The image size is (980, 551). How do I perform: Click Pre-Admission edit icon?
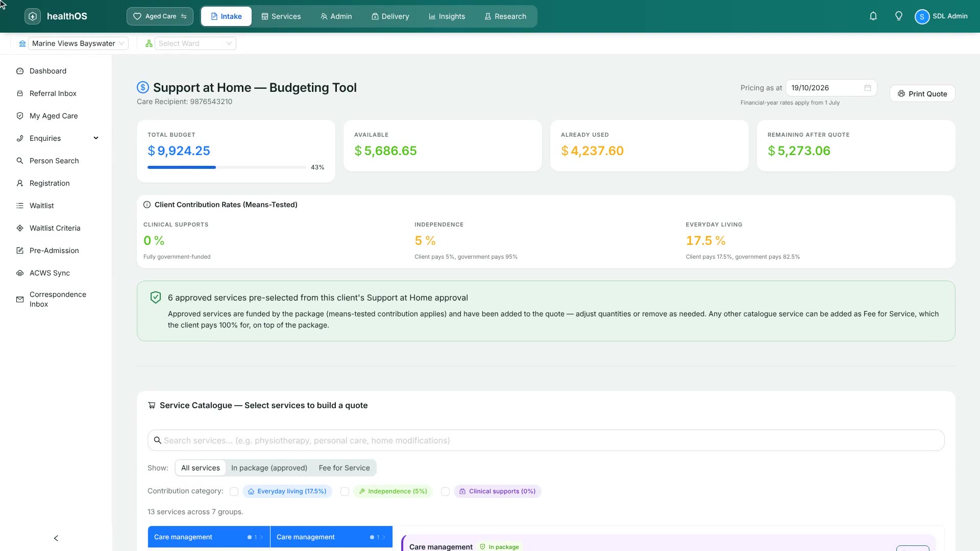click(x=20, y=251)
